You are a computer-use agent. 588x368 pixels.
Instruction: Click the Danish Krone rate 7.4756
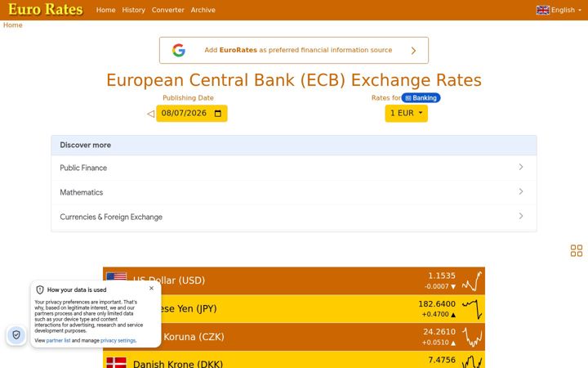click(x=442, y=360)
